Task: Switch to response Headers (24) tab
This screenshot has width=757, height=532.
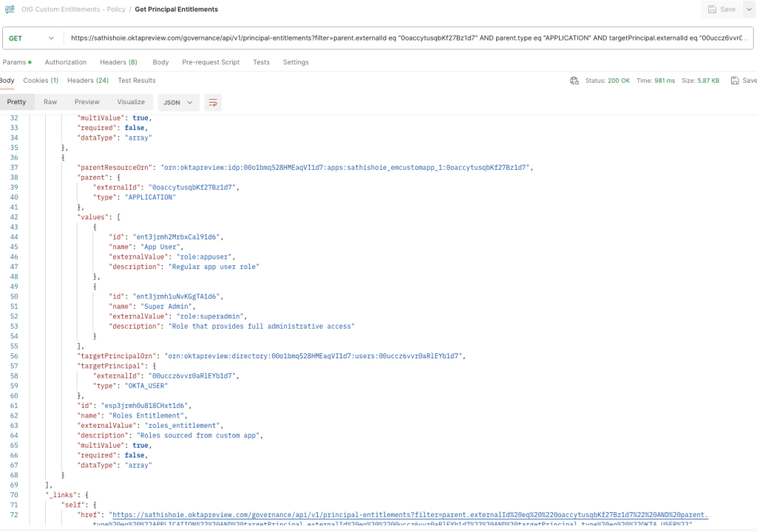Action: point(88,81)
